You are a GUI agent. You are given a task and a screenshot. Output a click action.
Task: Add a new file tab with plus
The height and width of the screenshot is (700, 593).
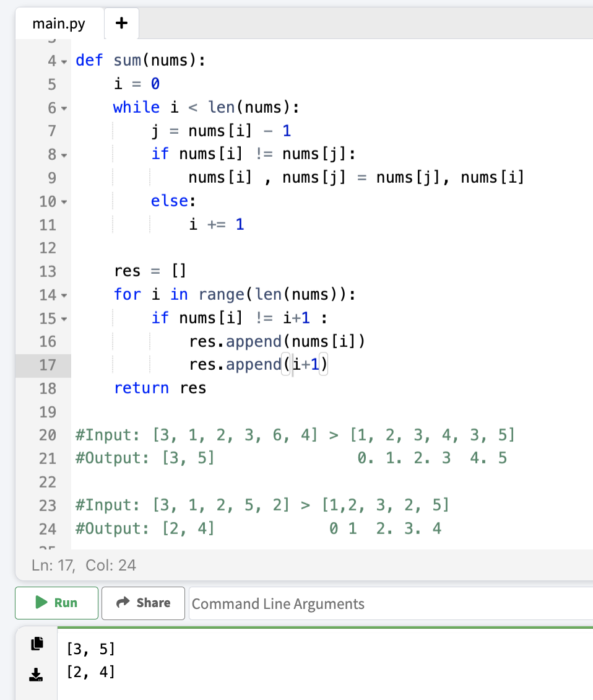(122, 24)
